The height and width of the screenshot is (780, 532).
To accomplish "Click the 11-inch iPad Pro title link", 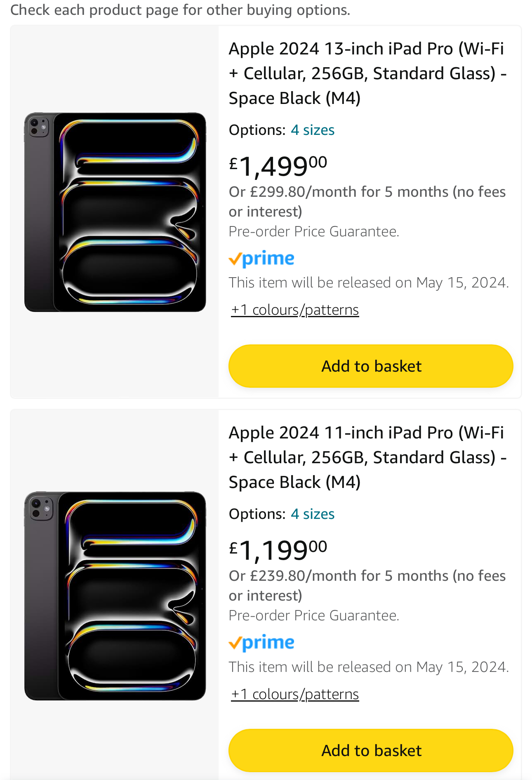I will (367, 457).
